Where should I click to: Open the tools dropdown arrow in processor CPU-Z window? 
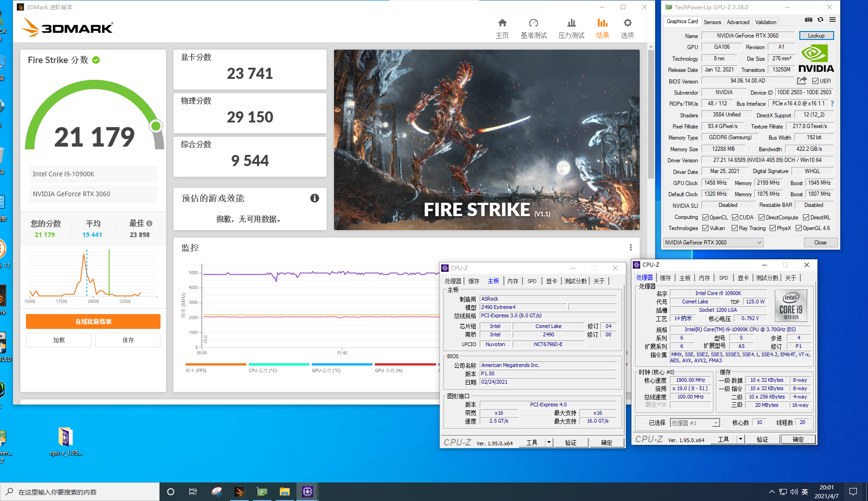click(x=740, y=439)
